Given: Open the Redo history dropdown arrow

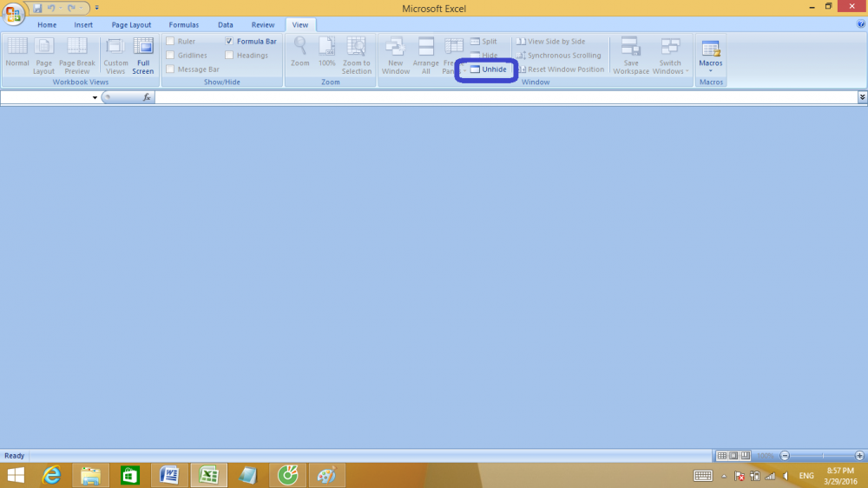Looking at the screenshot, I should [x=81, y=9].
